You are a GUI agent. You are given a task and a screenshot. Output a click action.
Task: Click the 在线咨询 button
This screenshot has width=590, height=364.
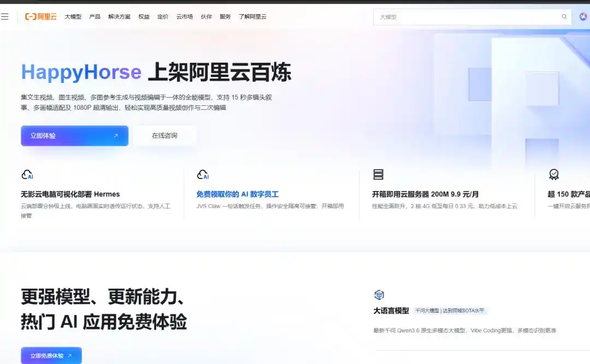[x=164, y=136]
